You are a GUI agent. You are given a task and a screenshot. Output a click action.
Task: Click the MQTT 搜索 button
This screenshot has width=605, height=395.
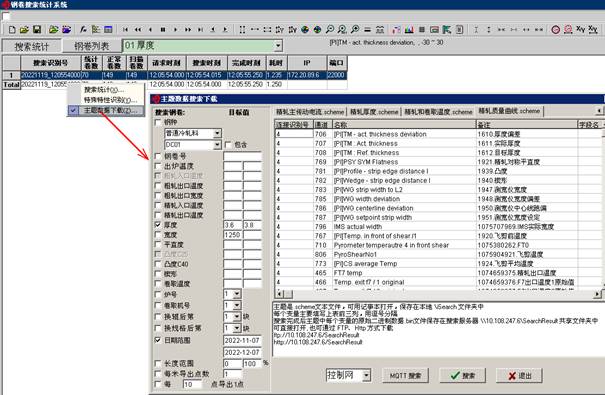point(405,375)
